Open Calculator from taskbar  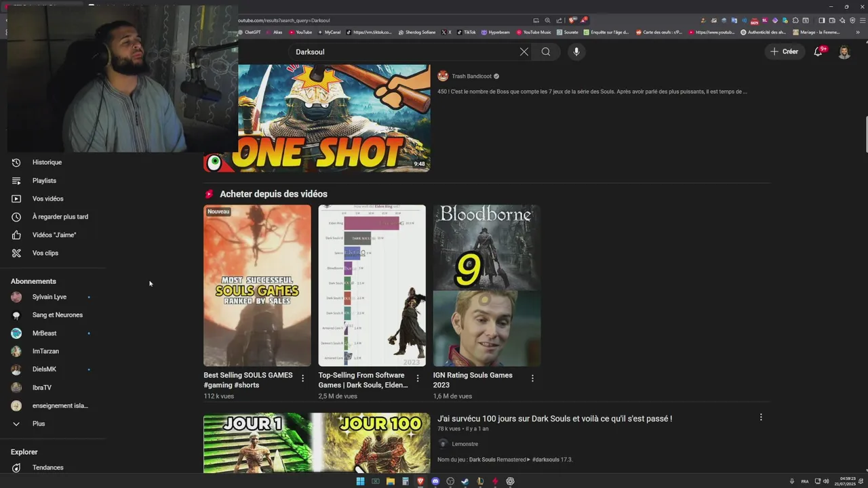pos(405,481)
